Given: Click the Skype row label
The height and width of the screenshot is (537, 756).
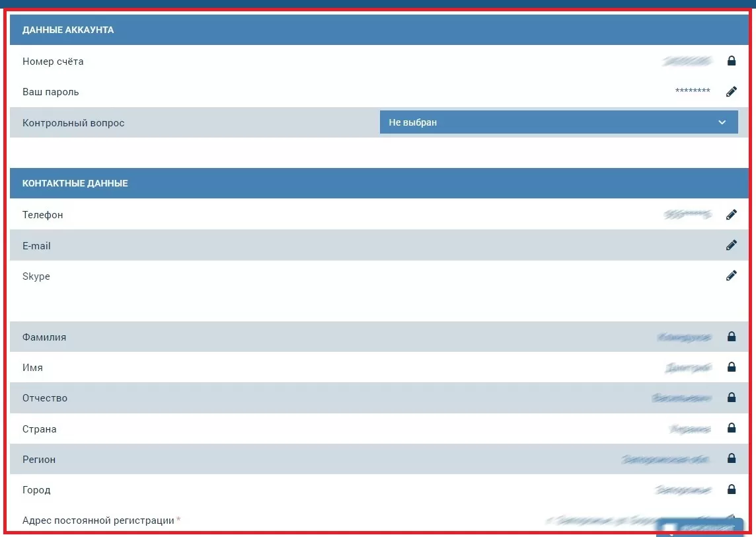Looking at the screenshot, I should pyautogui.click(x=36, y=276).
